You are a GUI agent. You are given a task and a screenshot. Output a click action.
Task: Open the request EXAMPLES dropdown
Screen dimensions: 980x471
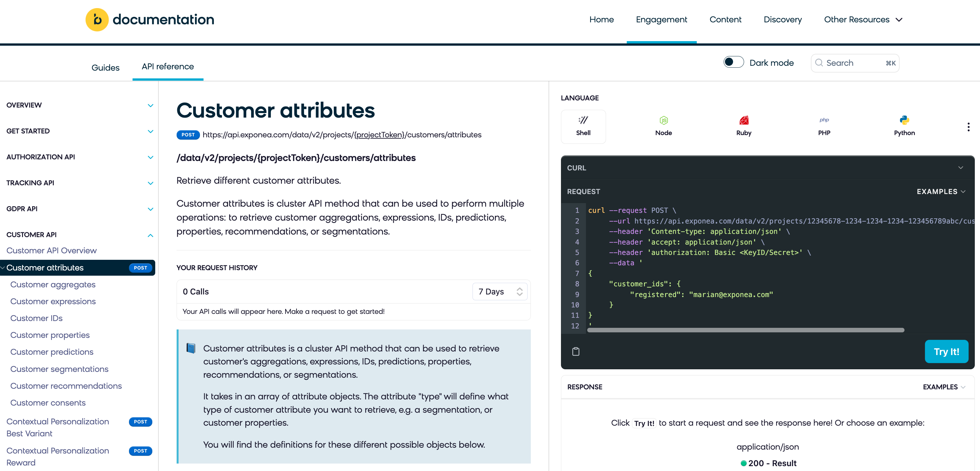tap(941, 191)
